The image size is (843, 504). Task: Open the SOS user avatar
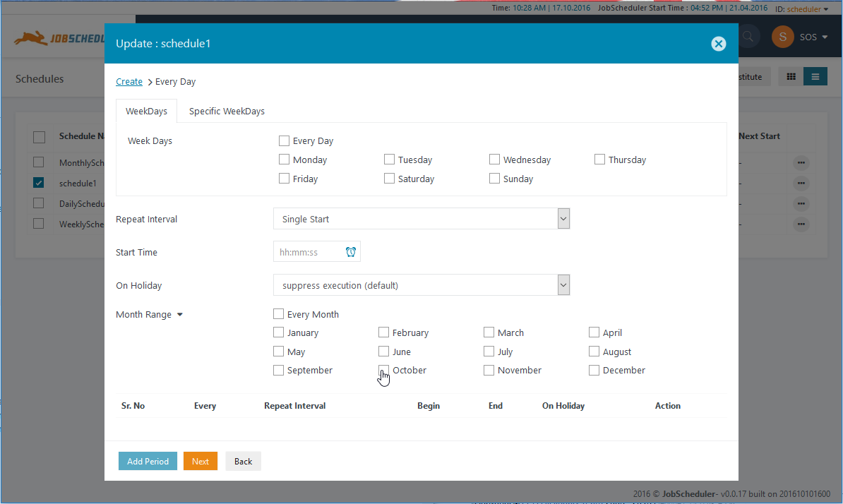pyautogui.click(x=782, y=37)
